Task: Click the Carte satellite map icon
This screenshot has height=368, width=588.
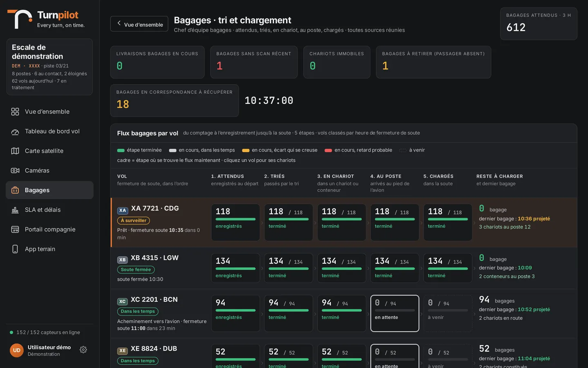Action: (x=15, y=151)
